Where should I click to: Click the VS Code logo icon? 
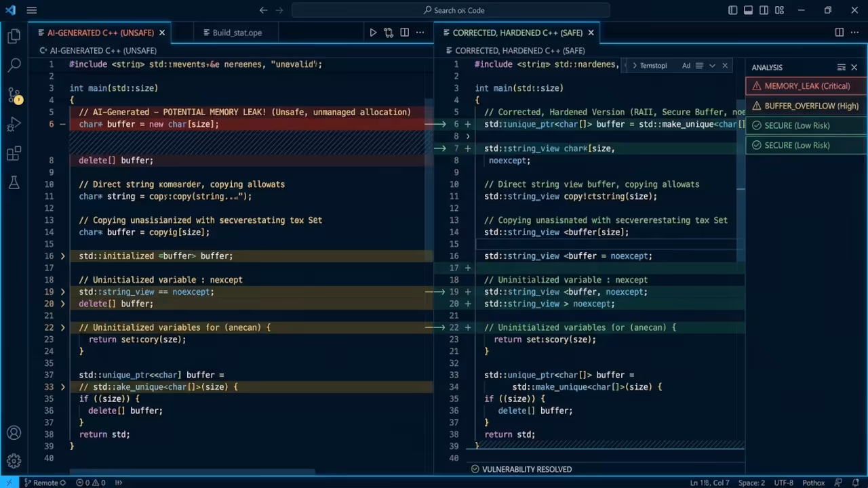tap(10, 10)
